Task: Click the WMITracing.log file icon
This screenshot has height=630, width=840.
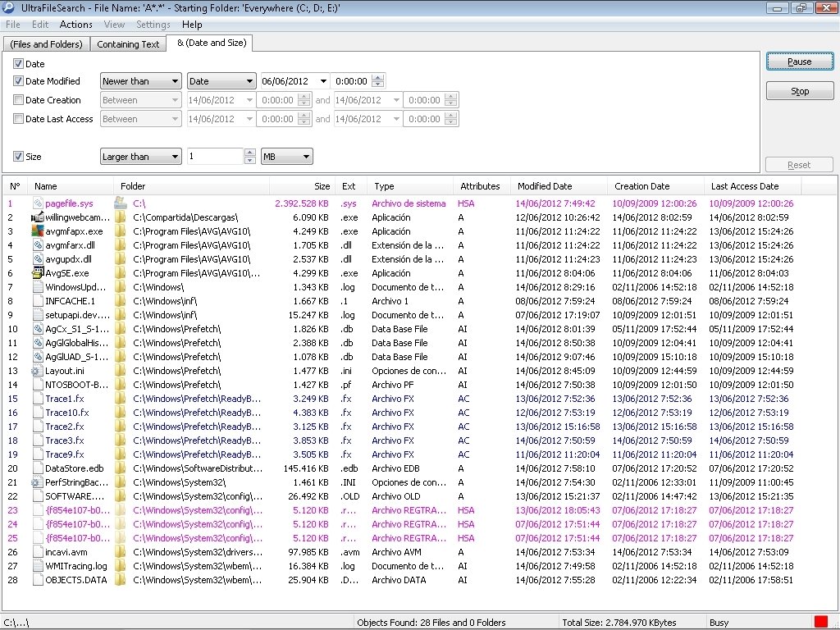Action: (x=38, y=566)
